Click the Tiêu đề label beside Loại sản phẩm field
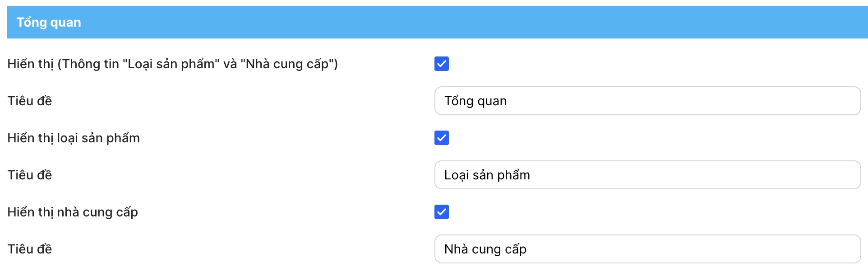Image resolution: width=868 pixels, height=272 pixels. pyautogui.click(x=30, y=175)
